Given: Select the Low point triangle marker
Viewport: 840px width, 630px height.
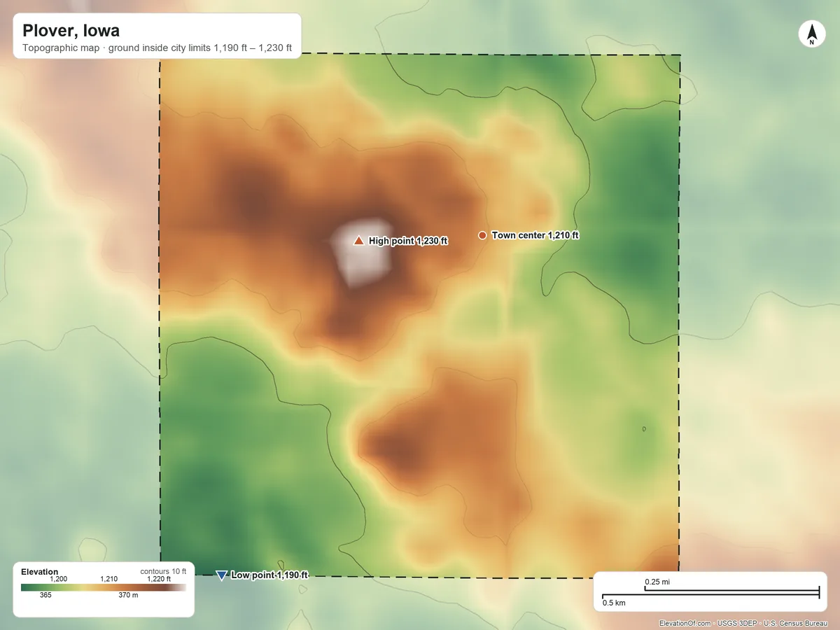Looking at the screenshot, I should pyautogui.click(x=221, y=575).
